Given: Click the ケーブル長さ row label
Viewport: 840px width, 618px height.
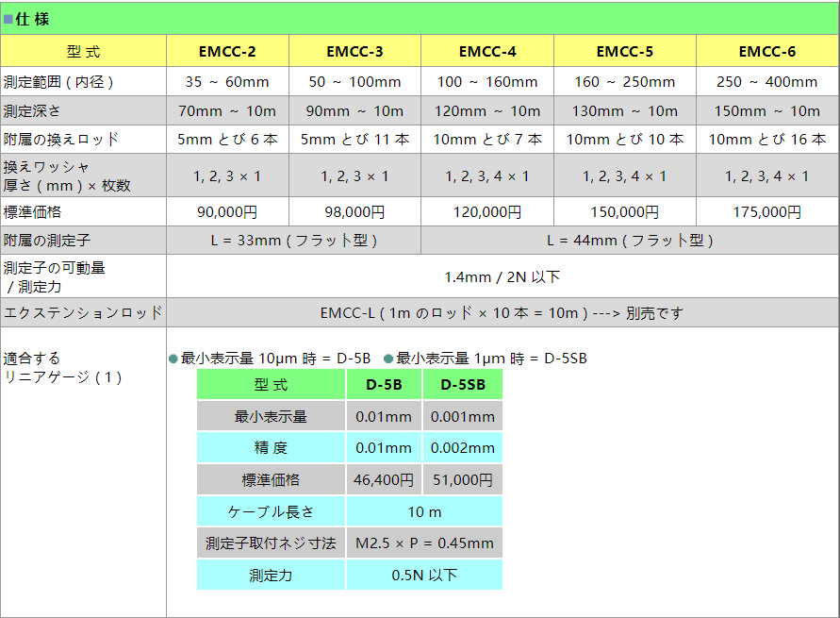Looking at the screenshot, I should (271, 511).
